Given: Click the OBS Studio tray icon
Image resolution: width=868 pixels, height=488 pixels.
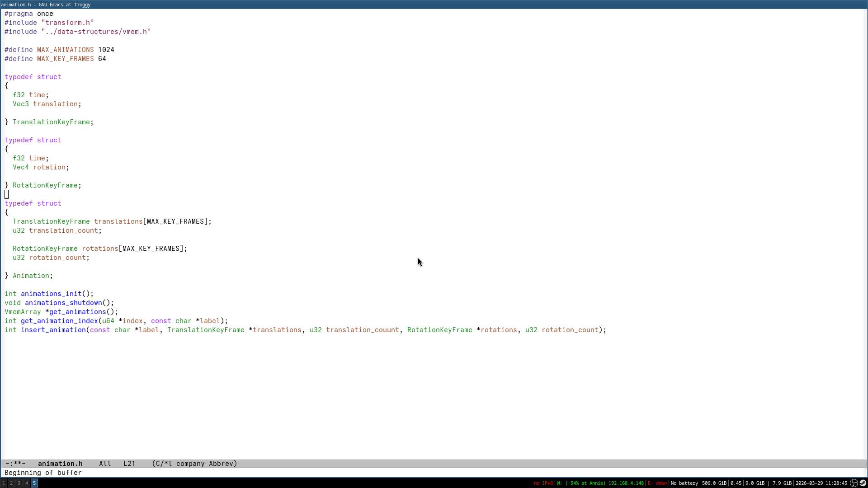Looking at the screenshot, I should pos(854,483).
